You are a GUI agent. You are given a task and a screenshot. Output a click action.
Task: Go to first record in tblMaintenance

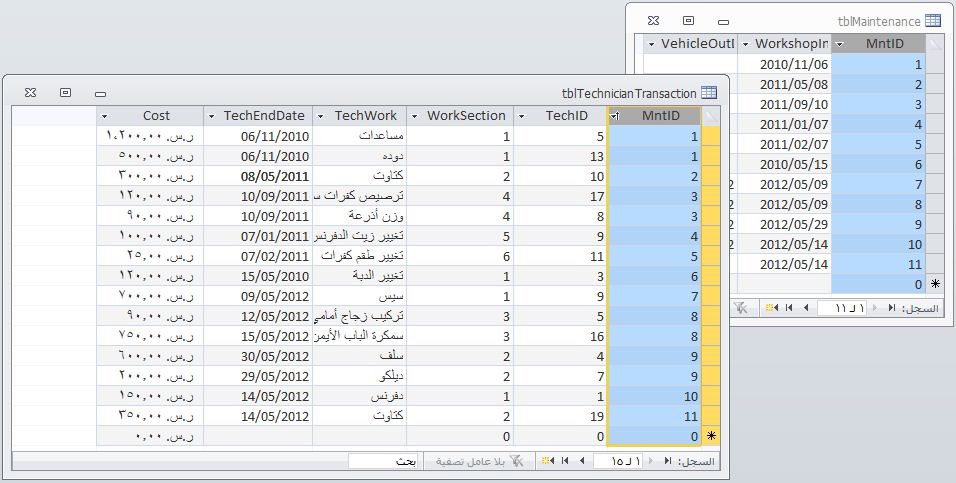(892, 309)
